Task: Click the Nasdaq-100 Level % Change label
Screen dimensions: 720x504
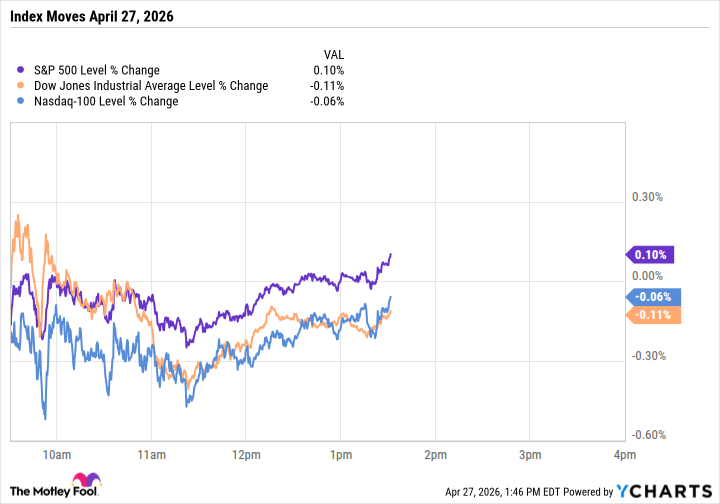Action: [x=109, y=102]
